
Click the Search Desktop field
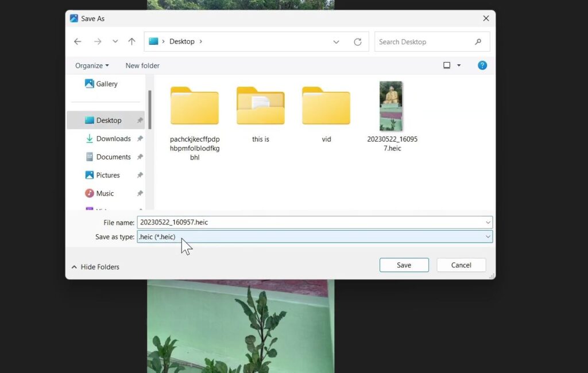(432, 42)
